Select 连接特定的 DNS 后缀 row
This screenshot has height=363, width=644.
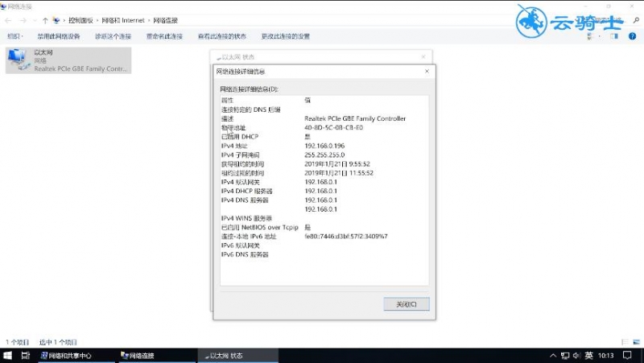324,109
